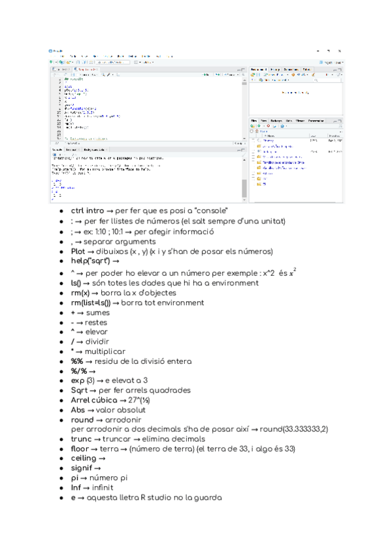Tick the checkbox next to the third file row
392x554 pixels.
pyautogui.click(x=253, y=152)
